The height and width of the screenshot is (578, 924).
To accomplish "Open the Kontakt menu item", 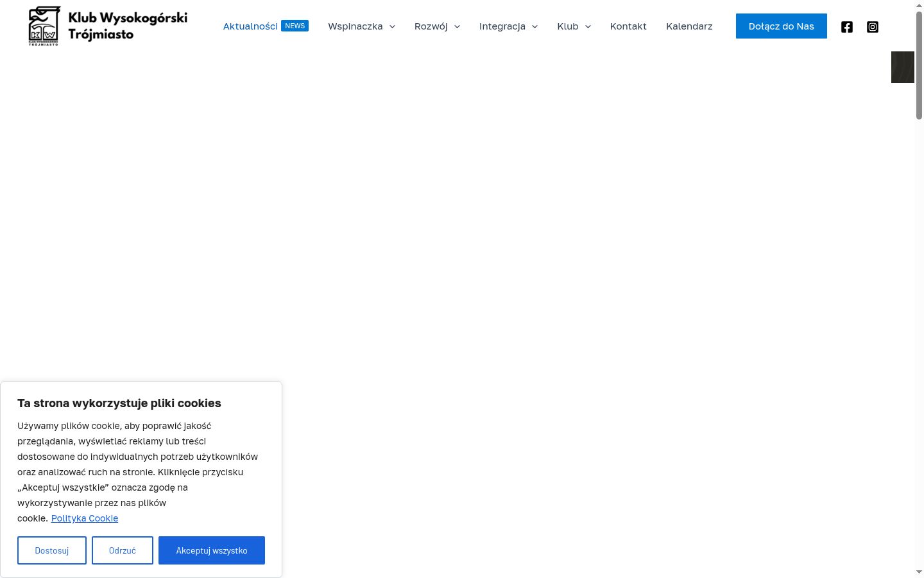I will click(x=628, y=26).
